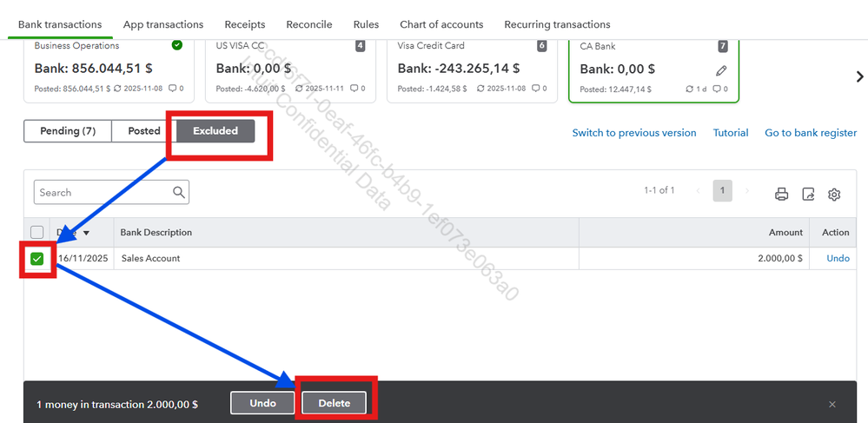868x423 pixels.
Task: Go to previous page of results
Action: point(698,191)
